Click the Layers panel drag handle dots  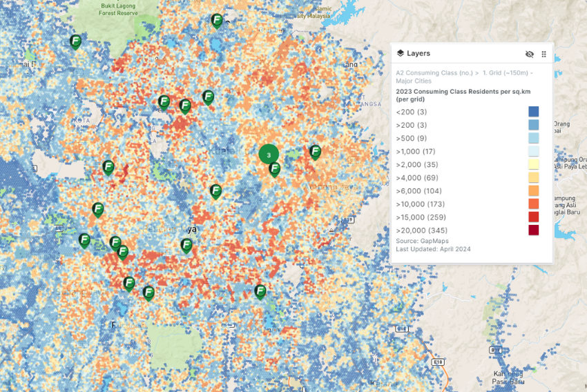(543, 54)
